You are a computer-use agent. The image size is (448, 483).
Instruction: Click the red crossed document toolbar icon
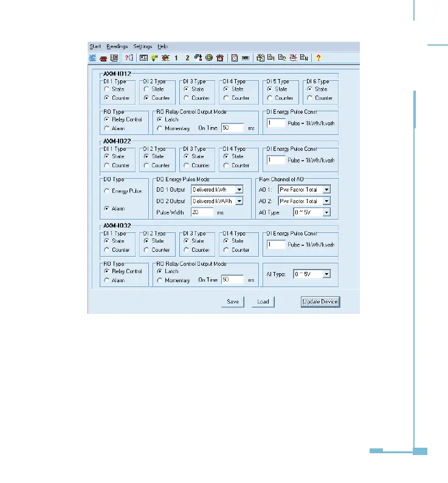point(293,58)
